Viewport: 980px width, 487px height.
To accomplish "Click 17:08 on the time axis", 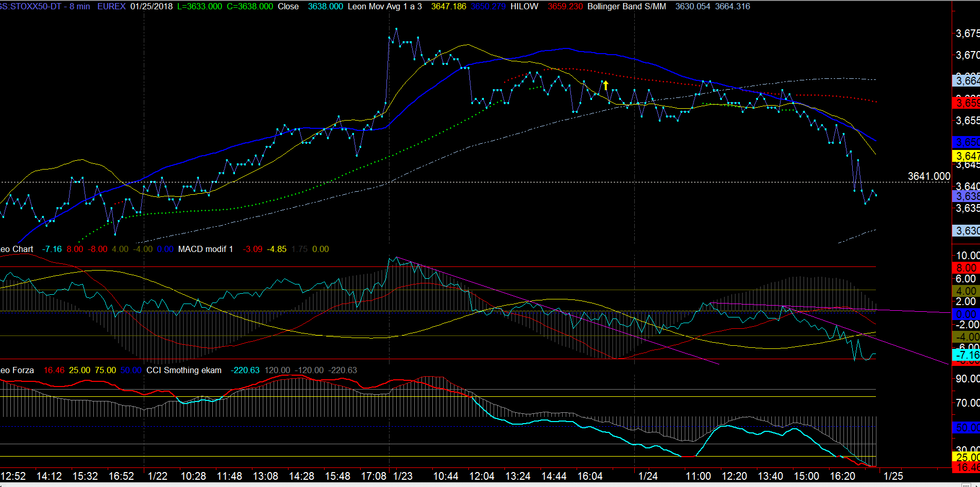I will [x=374, y=476].
